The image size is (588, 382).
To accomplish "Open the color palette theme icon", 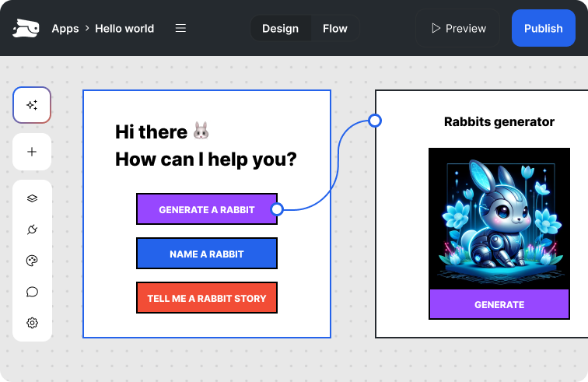I will [x=32, y=261].
